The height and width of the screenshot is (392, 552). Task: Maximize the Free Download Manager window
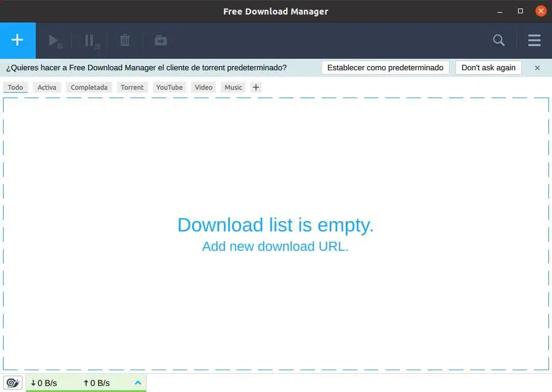(520, 12)
